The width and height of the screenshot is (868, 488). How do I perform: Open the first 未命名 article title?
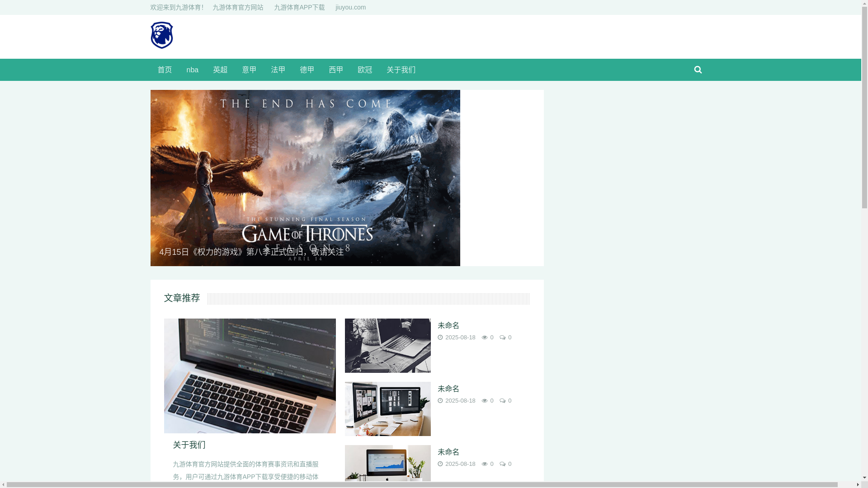click(448, 325)
